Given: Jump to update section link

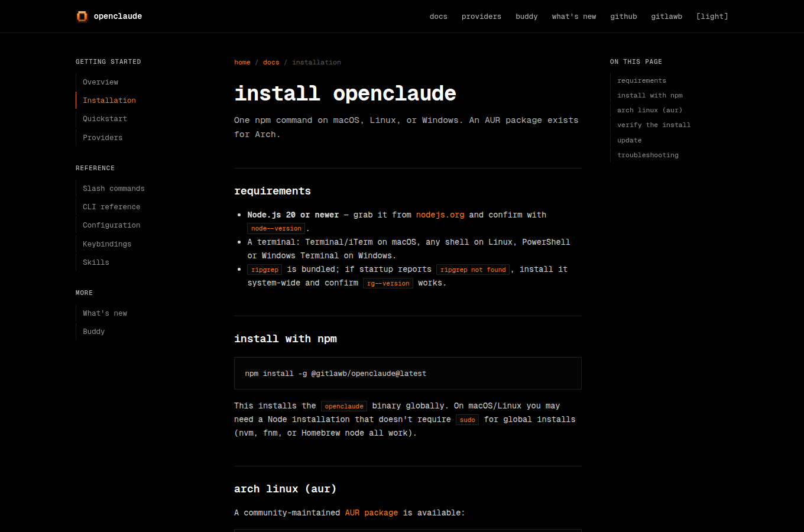Looking at the screenshot, I should coord(630,140).
